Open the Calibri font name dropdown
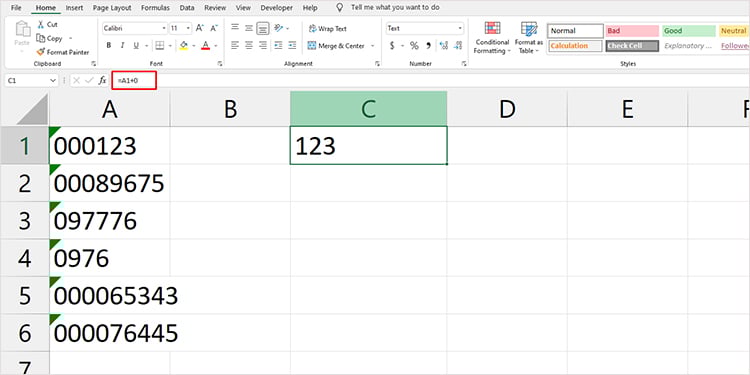The height and width of the screenshot is (375, 750). click(x=163, y=29)
